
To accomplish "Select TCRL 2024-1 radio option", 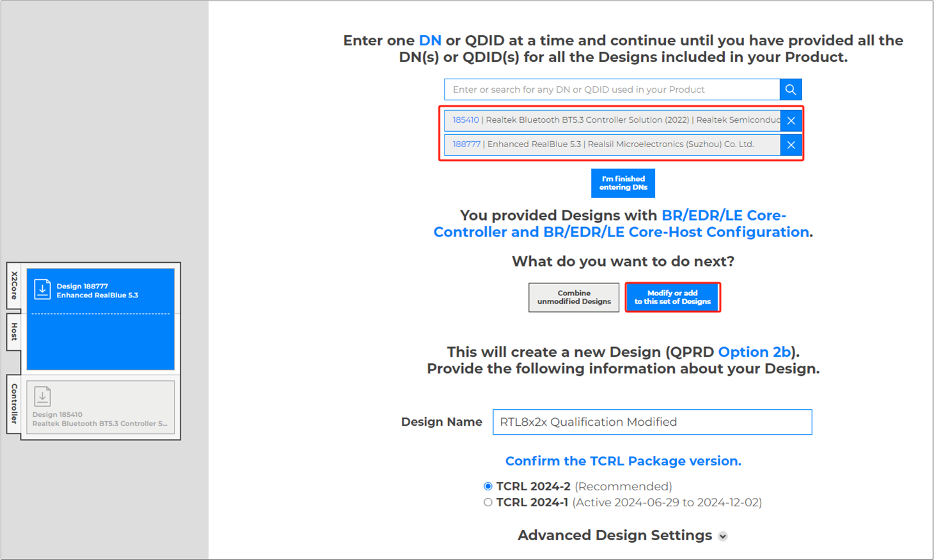I will pos(488,502).
